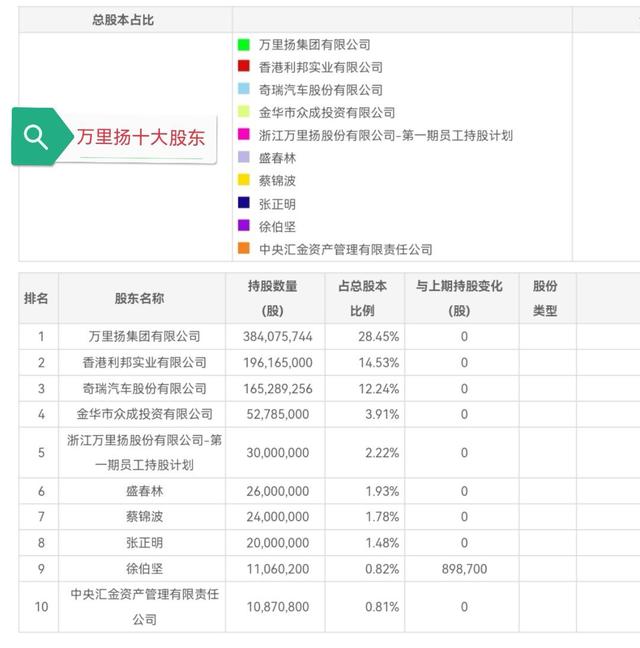
Task: Select legend label 蔡锦波
Action: pyautogui.click(x=277, y=181)
